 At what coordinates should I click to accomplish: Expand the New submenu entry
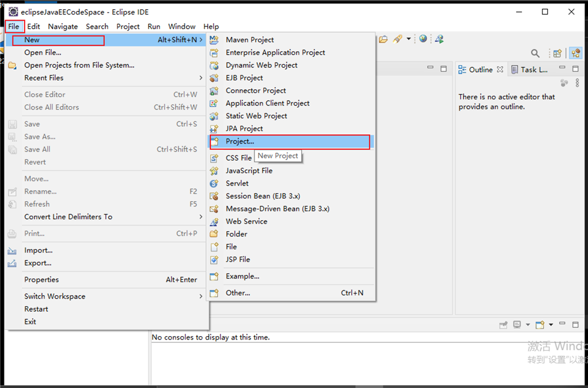[x=106, y=40]
